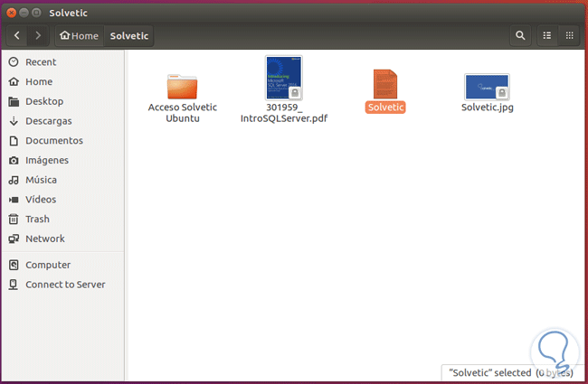Open Home in the sidebar

[x=63, y=81]
